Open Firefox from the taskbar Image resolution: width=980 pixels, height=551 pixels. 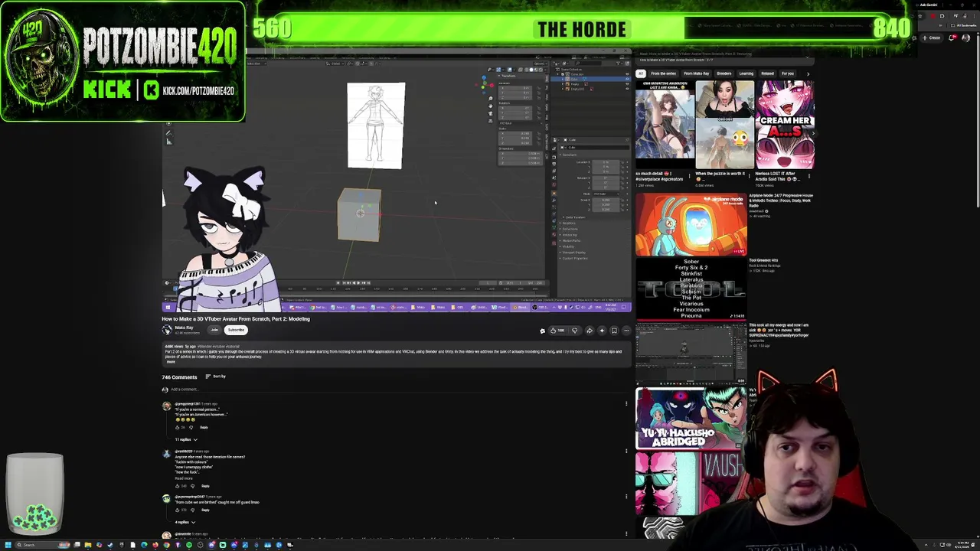click(155, 545)
